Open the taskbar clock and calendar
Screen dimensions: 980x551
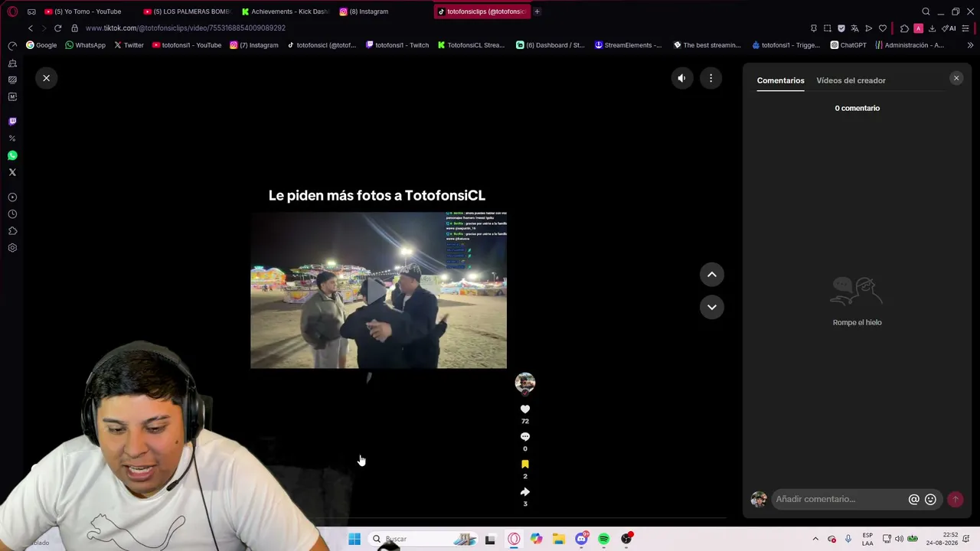(x=942, y=540)
